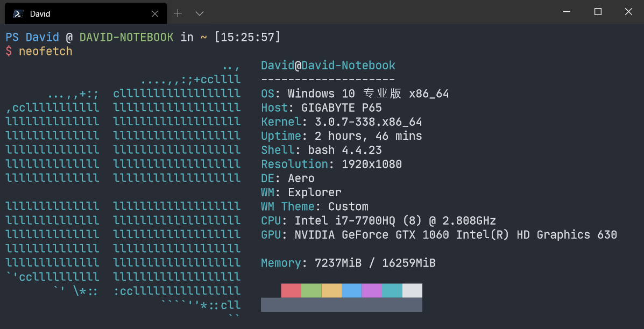Click the PowerShell icon in David tab
The height and width of the screenshot is (329, 644).
18,13
